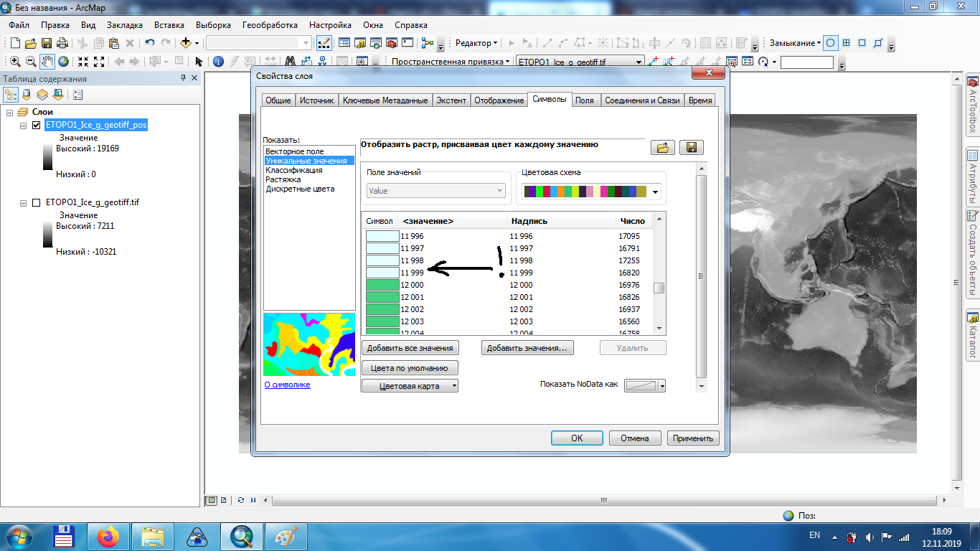Save symbology with the floppy disk icon
980x551 pixels.
click(x=691, y=147)
